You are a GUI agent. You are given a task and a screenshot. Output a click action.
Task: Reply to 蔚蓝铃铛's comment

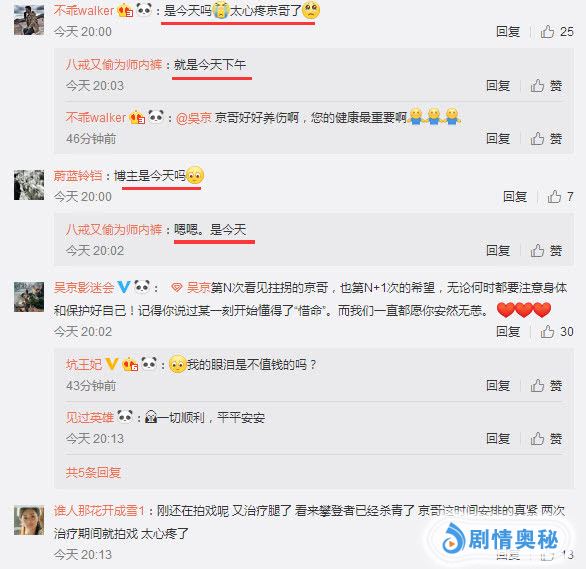coord(515,197)
